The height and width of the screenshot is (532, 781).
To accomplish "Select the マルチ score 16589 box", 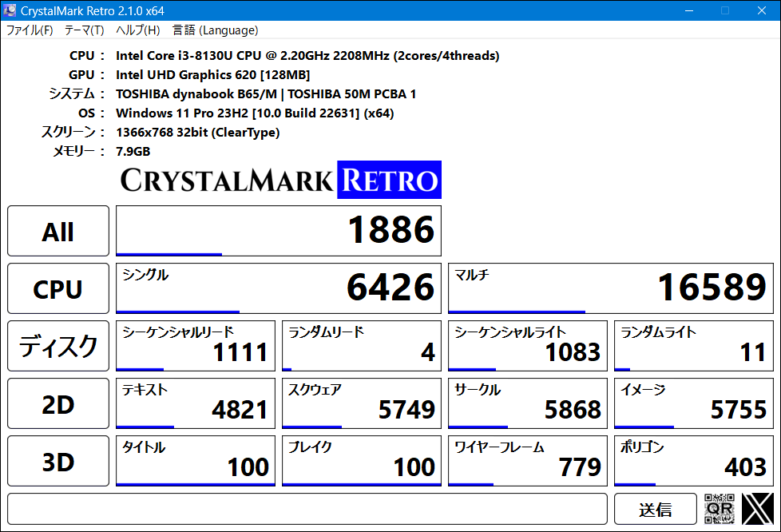I will [x=611, y=288].
